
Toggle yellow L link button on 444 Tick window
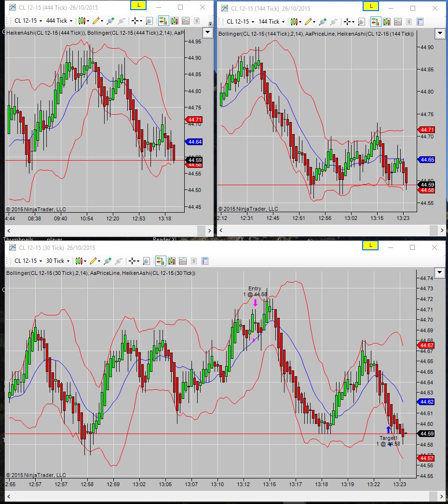138,5
